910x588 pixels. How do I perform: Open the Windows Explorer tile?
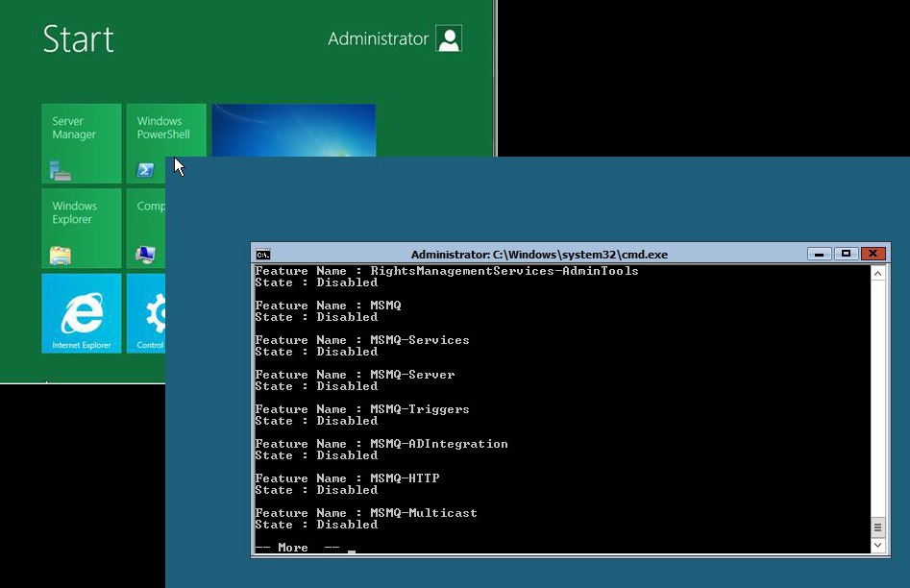point(82,228)
